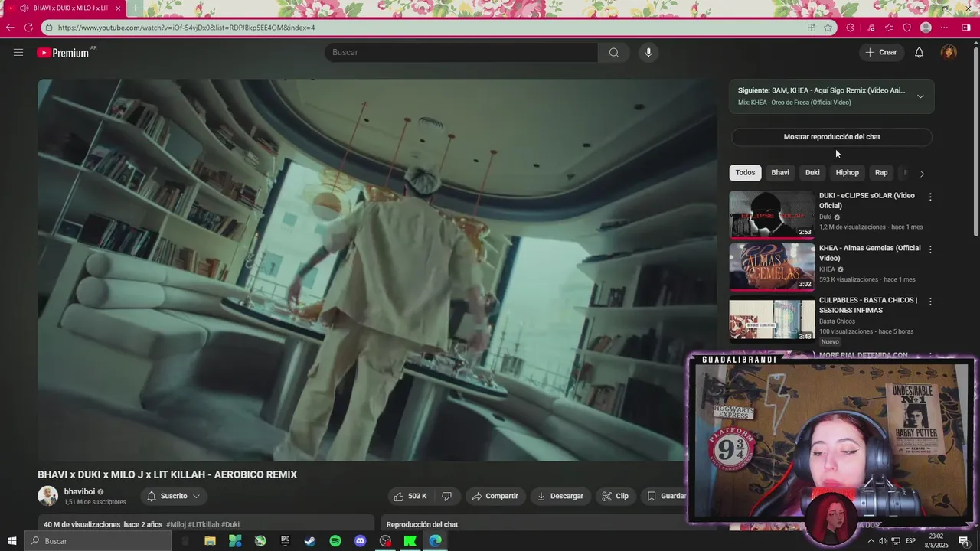Open the bhaviboi channel avatar

[47, 496]
